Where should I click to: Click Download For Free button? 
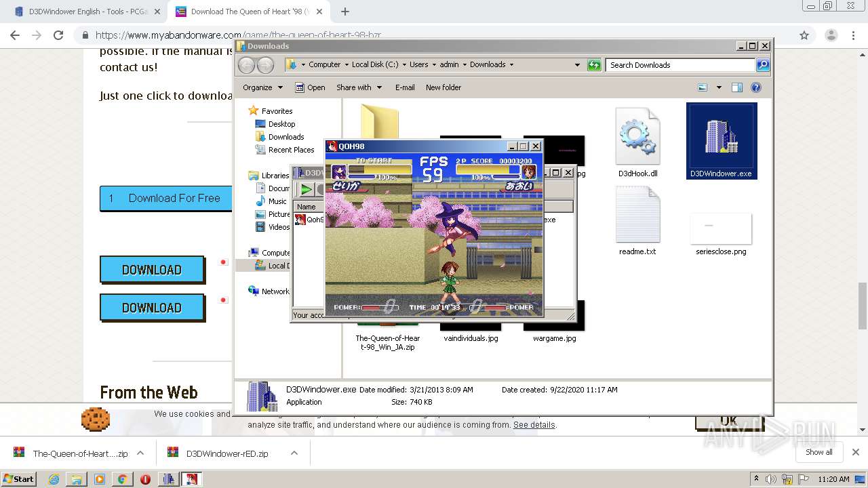pos(166,199)
